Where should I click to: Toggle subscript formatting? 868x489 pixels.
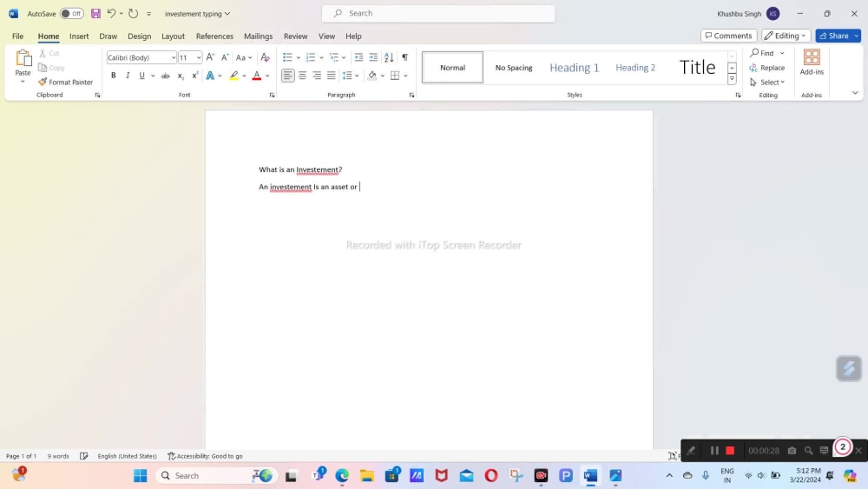pos(181,76)
